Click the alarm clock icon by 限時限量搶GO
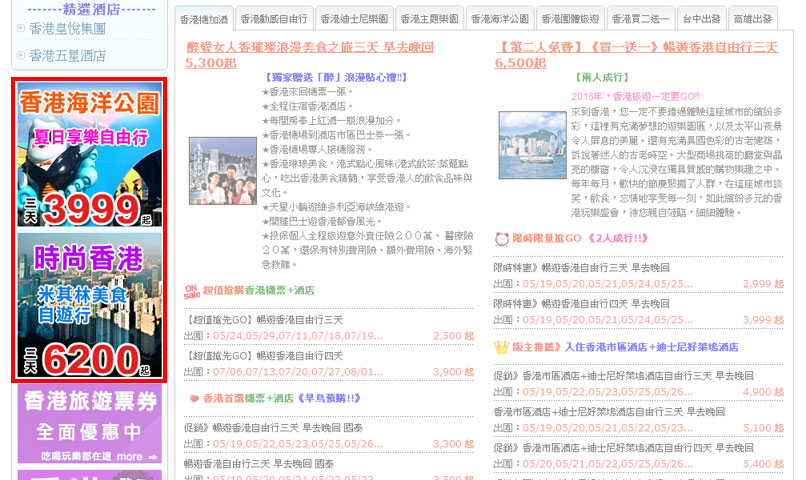Image resolution: width=806 pixels, height=480 pixels. click(500, 238)
